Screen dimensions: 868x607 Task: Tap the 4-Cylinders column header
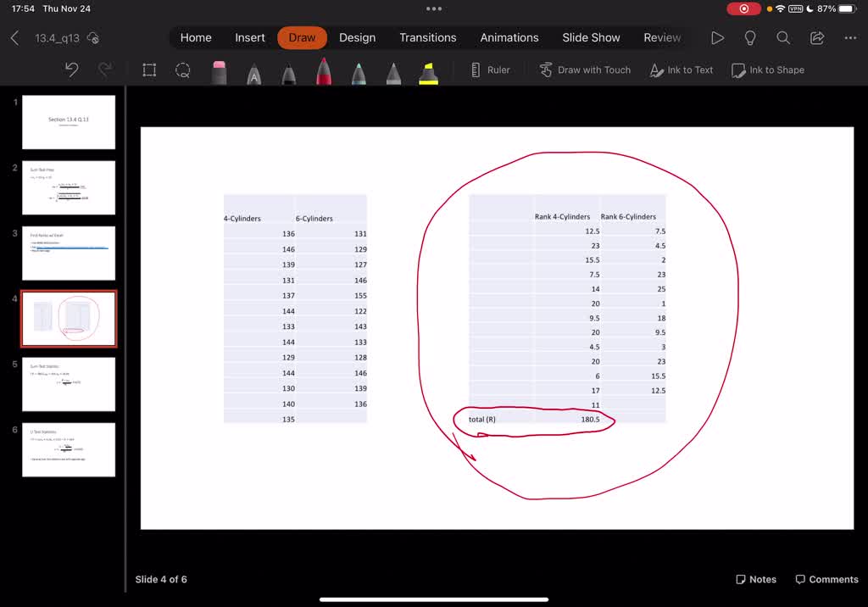(x=242, y=218)
